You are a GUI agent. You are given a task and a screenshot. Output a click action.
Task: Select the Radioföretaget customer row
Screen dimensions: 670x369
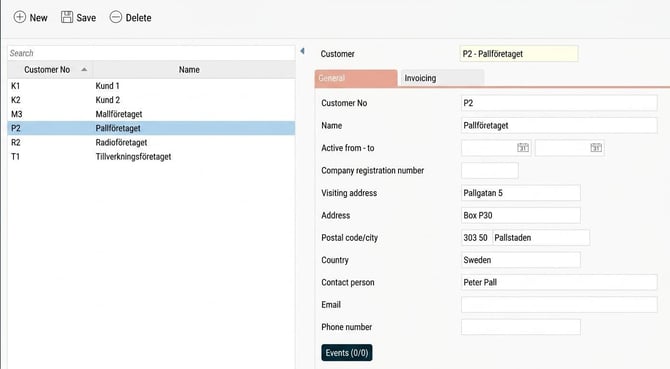(x=151, y=142)
